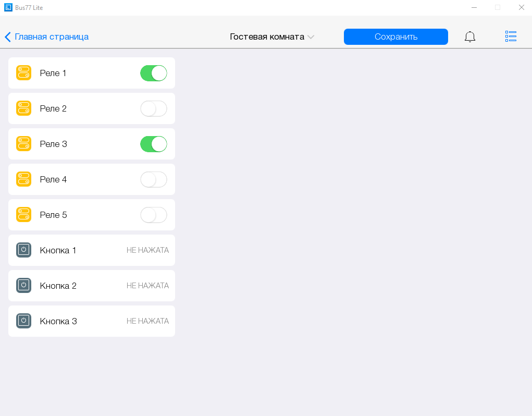This screenshot has width=532, height=416.
Task: Click the yellow Реле 2 relay icon
Action: click(x=24, y=108)
